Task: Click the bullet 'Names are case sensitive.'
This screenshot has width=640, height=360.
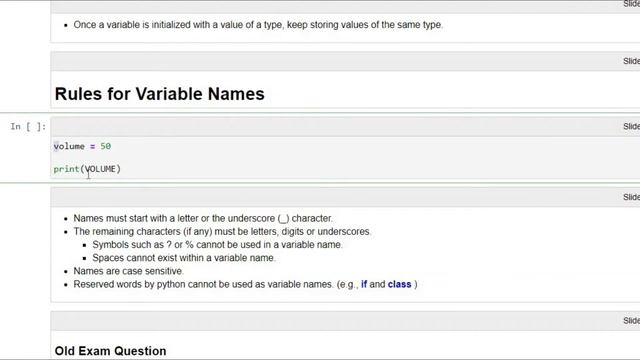Action: pyautogui.click(x=129, y=271)
